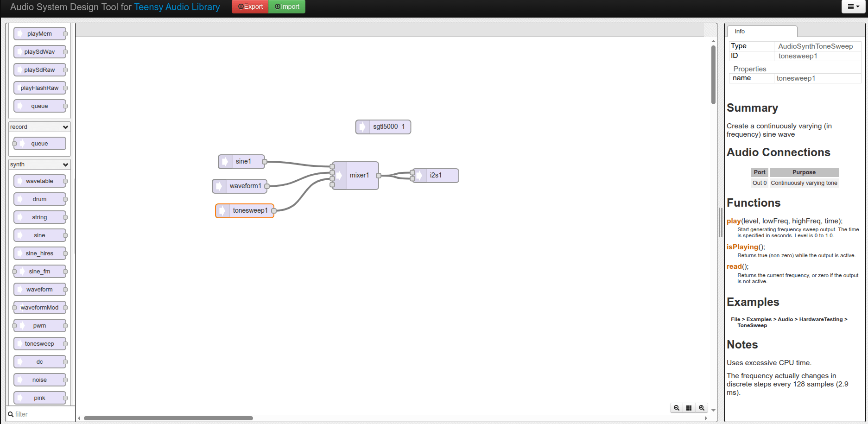Switch to the info tab
868x424 pixels.
(x=740, y=32)
